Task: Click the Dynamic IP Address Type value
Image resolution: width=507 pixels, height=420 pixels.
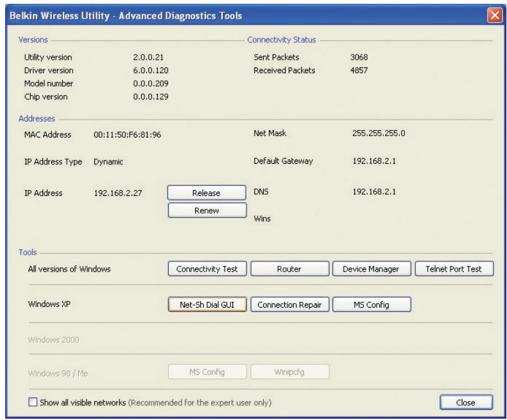Action: pyautogui.click(x=108, y=162)
